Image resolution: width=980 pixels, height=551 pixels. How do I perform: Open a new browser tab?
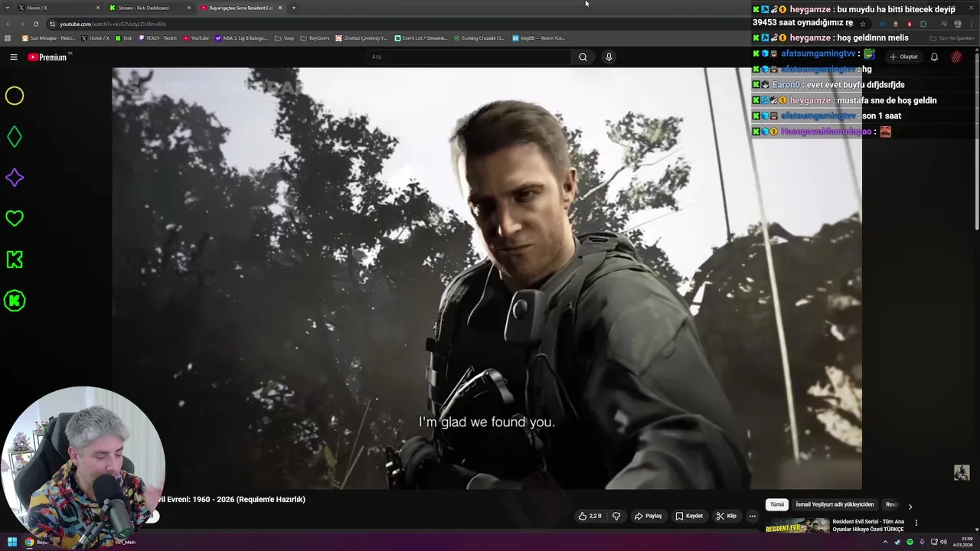[294, 8]
